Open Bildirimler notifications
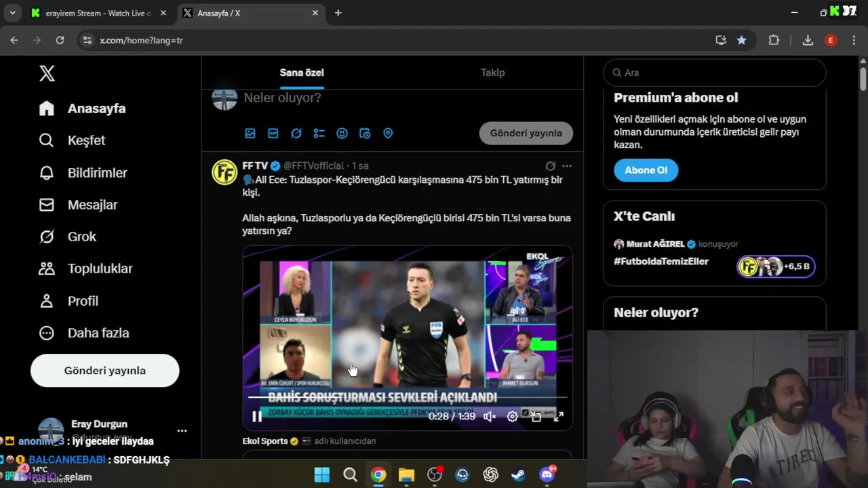868x488 pixels. click(x=83, y=173)
